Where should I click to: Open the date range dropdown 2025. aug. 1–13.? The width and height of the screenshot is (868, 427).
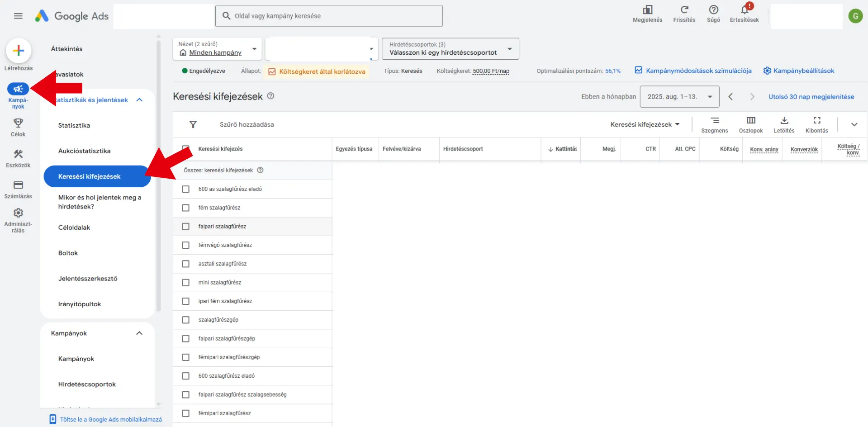click(x=679, y=97)
